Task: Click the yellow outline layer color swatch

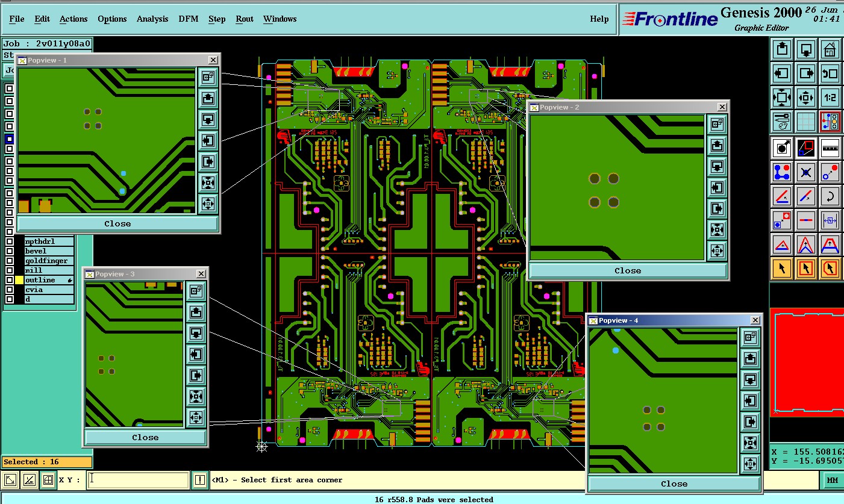Action: 19,280
